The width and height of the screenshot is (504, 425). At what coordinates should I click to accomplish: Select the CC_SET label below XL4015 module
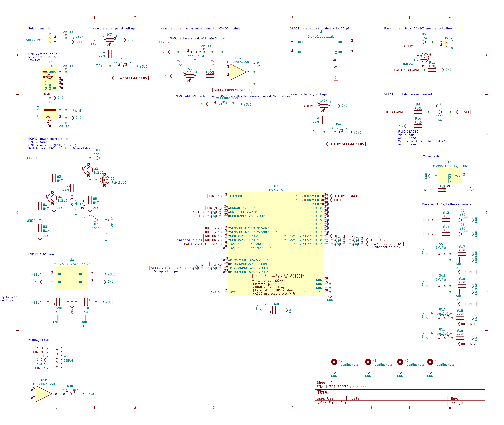[x=336, y=73]
